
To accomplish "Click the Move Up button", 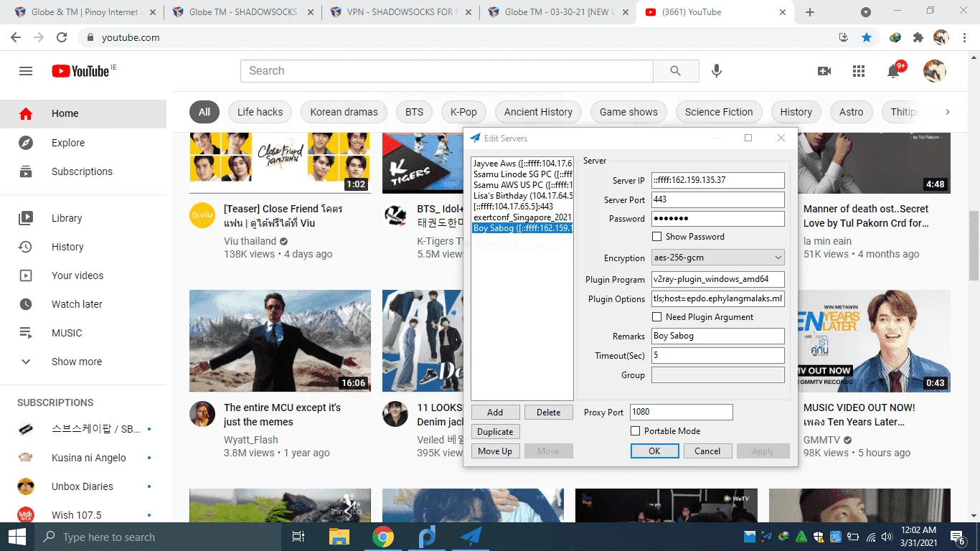I will pos(495,451).
